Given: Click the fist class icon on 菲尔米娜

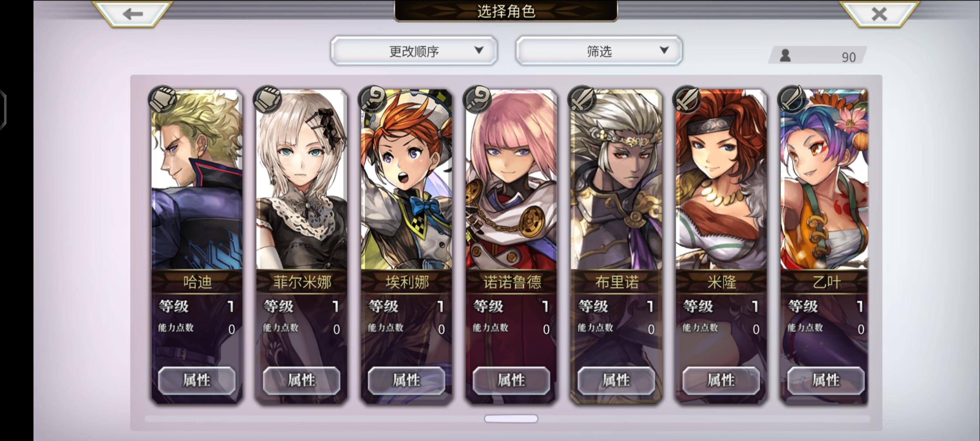Looking at the screenshot, I should (x=267, y=99).
